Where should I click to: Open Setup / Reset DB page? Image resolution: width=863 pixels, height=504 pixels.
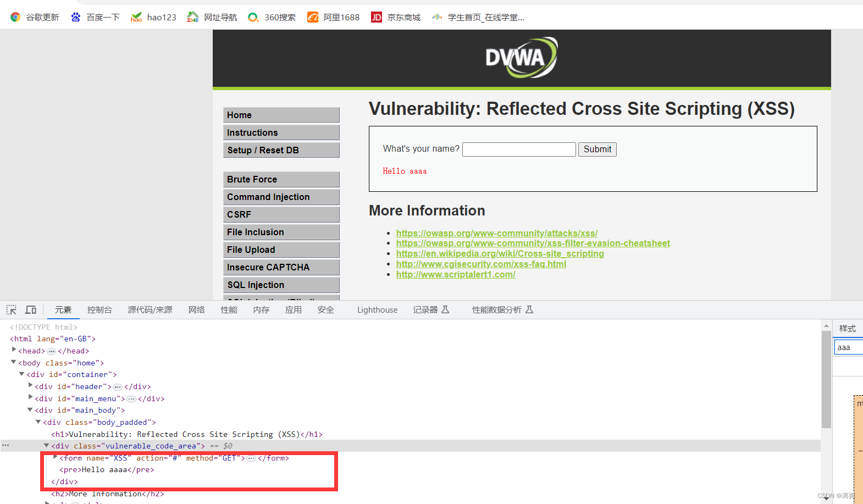pos(281,150)
